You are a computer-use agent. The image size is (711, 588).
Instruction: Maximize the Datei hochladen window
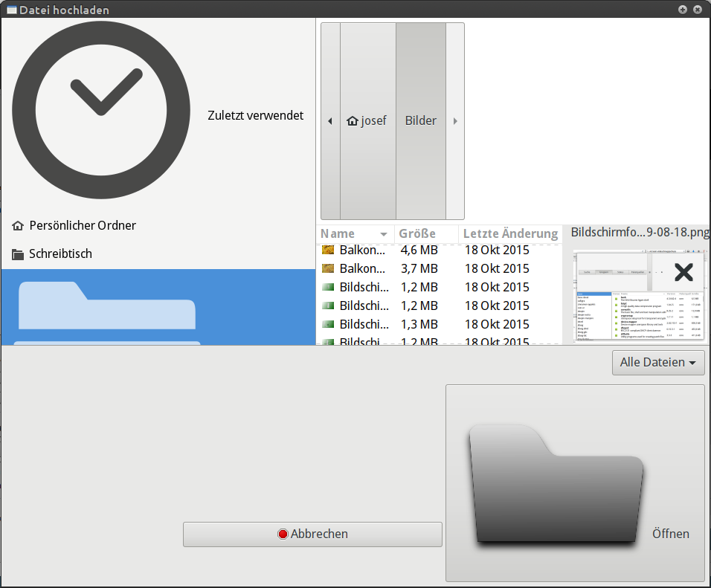pos(683,10)
